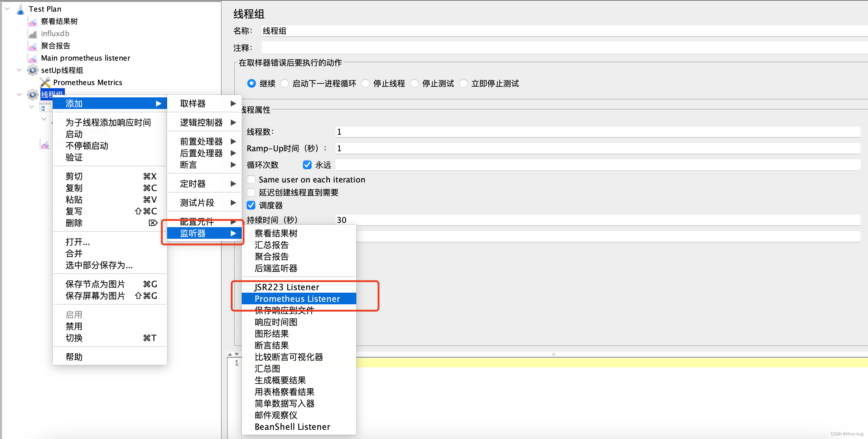Collapse the Test Plan tree node
The image size is (868, 439).
click(x=7, y=9)
